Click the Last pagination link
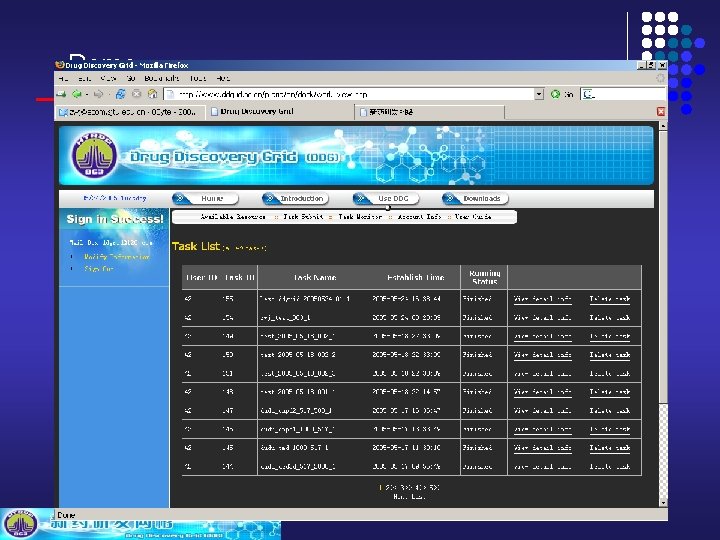 418,497
